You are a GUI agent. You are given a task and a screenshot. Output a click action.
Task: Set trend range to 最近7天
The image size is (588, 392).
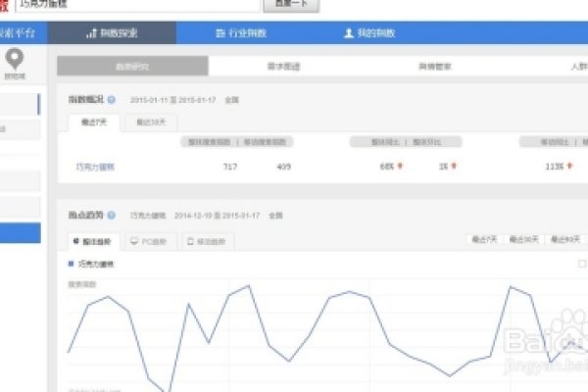point(484,239)
